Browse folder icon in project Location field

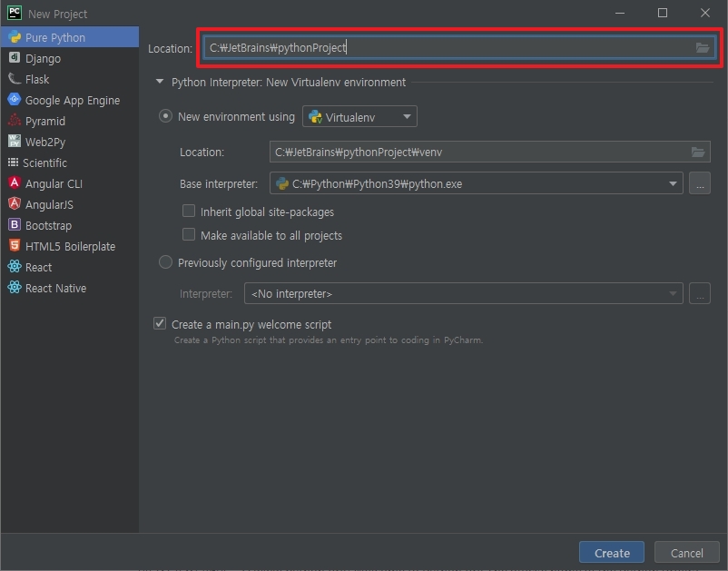point(702,48)
